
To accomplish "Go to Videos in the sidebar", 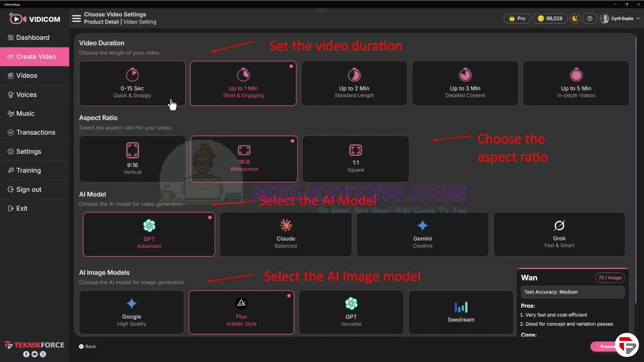I will [x=35, y=75].
